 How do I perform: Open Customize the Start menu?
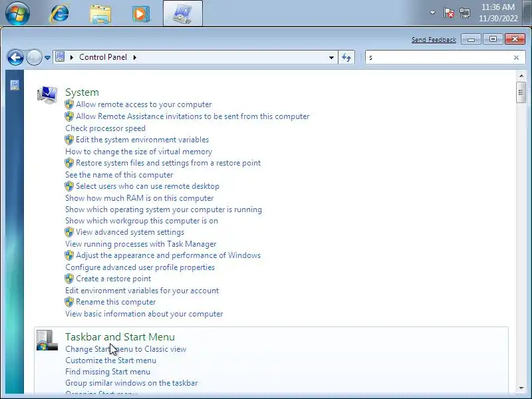(x=110, y=360)
